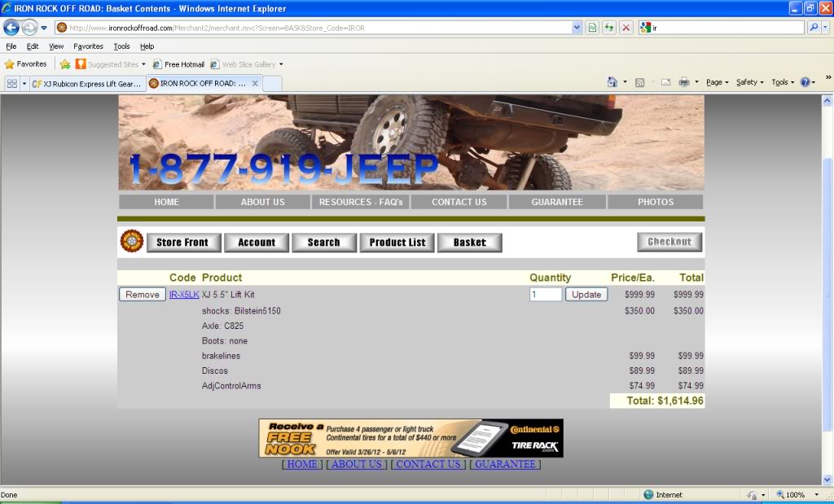Proceed with the Checkout button

pyautogui.click(x=669, y=242)
